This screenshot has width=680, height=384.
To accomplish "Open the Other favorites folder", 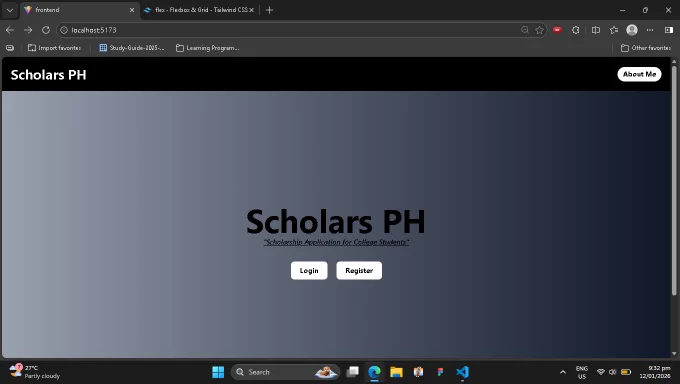I will [x=646, y=48].
